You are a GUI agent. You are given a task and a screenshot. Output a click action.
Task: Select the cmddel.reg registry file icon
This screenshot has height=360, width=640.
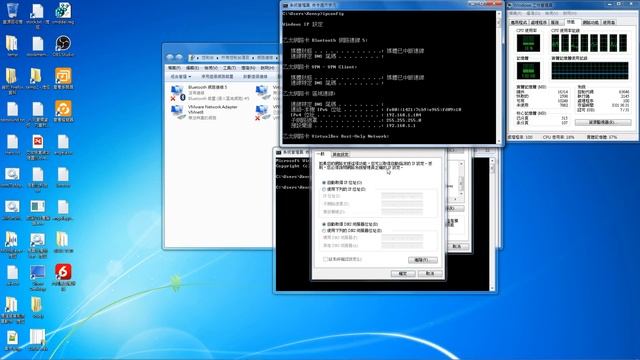tap(62, 11)
